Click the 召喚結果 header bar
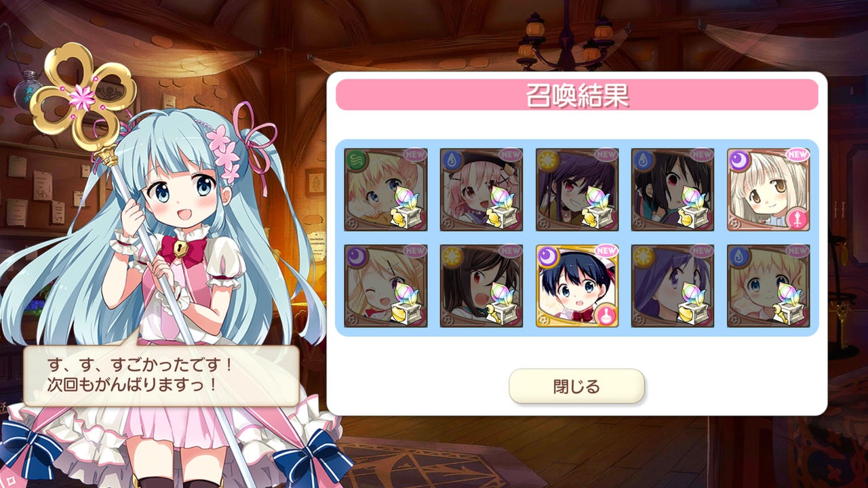This screenshot has height=488, width=868. pyautogui.click(x=577, y=95)
